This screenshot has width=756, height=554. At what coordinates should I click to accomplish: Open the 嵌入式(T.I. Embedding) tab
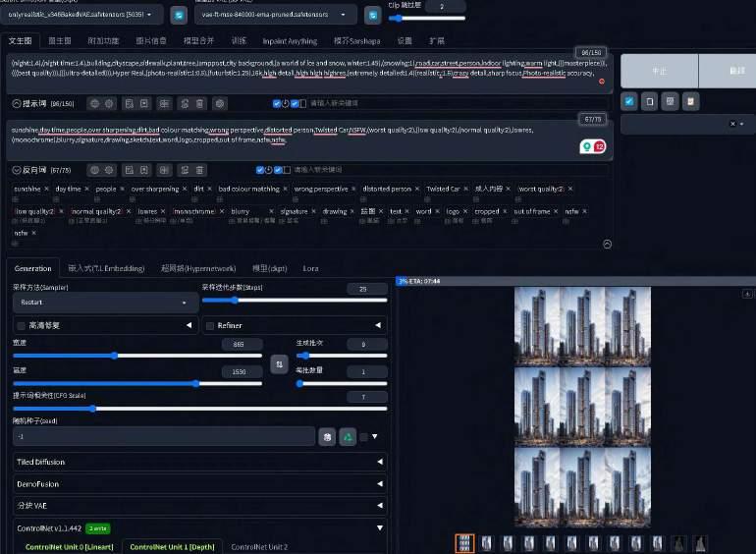click(106, 268)
